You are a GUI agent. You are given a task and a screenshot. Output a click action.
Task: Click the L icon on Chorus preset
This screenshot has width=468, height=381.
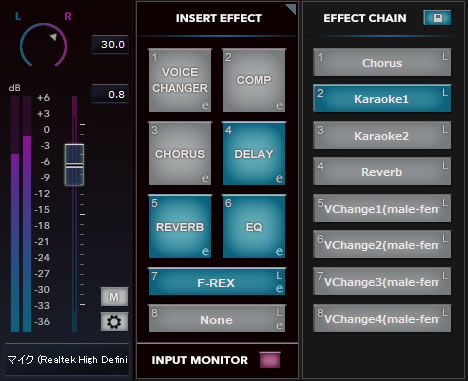(445, 57)
